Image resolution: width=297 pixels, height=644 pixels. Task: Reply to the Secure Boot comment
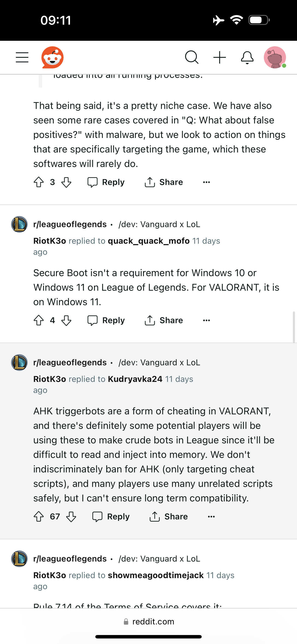(x=106, y=320)
